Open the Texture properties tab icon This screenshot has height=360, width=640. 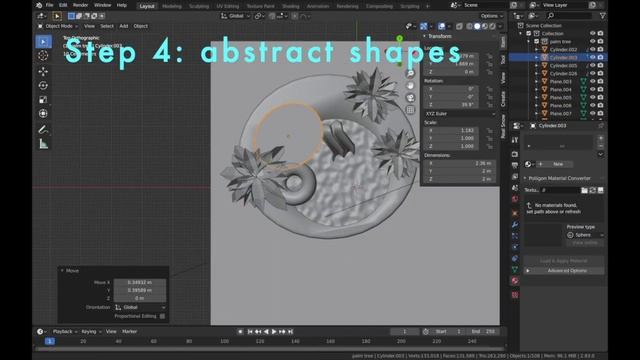tap(515, 295)
